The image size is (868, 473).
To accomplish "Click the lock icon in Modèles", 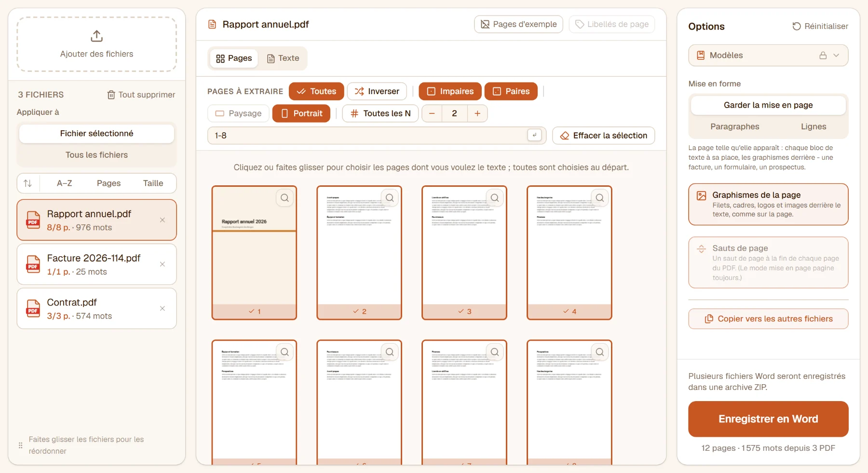I will 823,56.
